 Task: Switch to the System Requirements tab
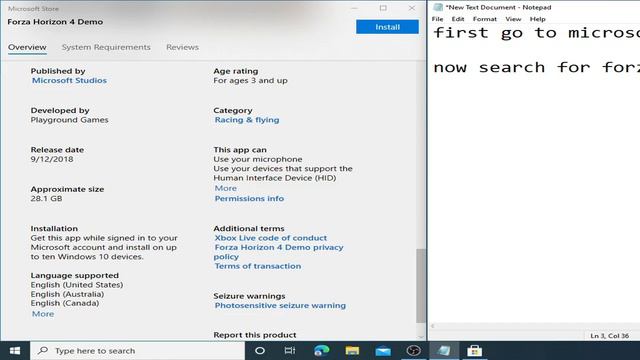106,47
